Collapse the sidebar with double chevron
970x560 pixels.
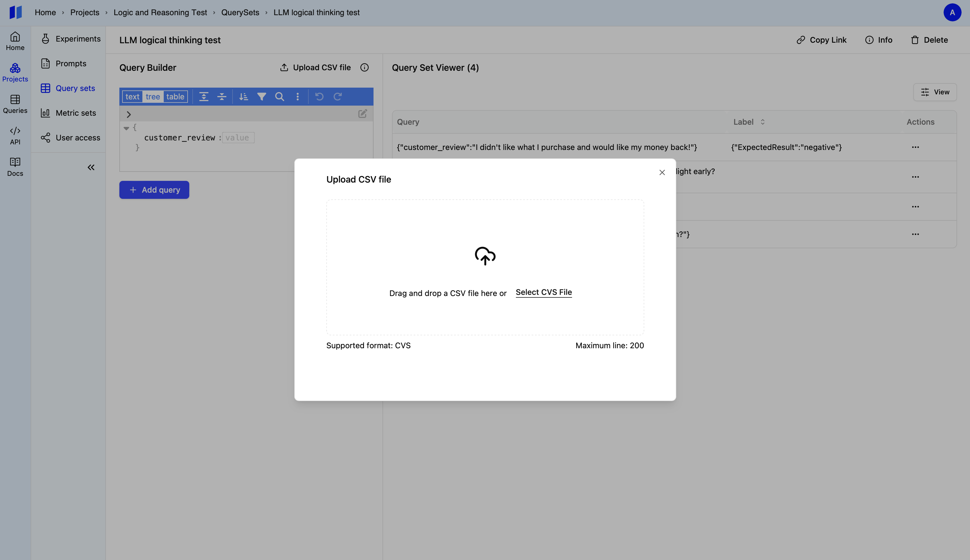click(91, 167)
